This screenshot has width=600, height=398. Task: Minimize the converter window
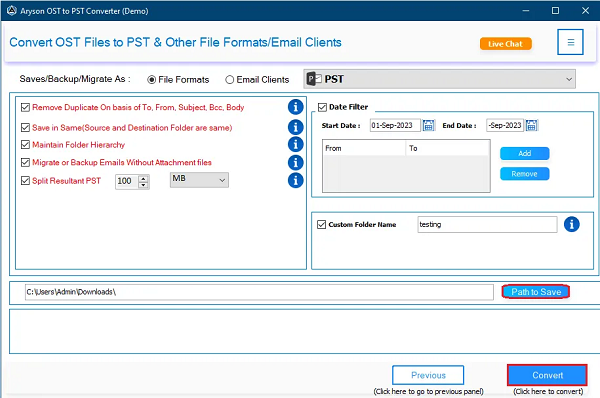[526, 11]
